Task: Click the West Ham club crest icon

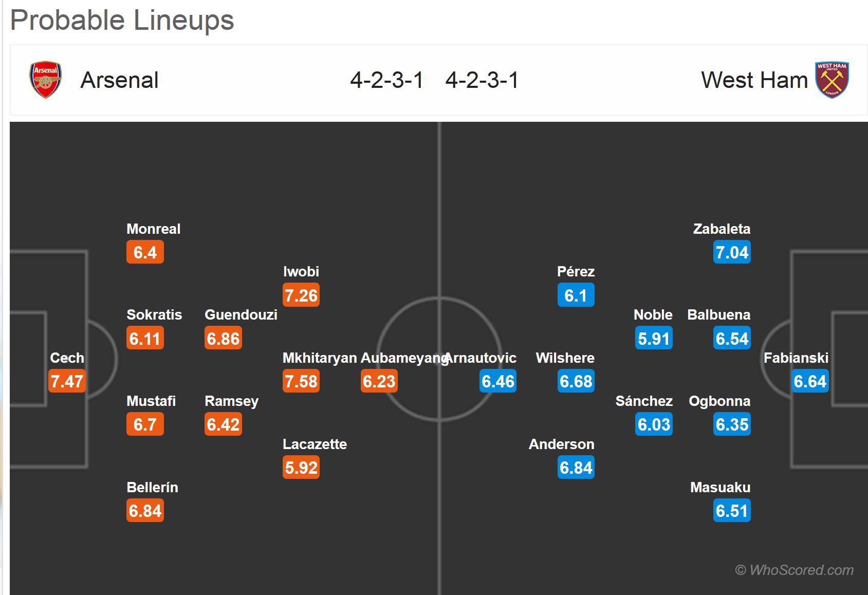Action: [x=832, y=80]
